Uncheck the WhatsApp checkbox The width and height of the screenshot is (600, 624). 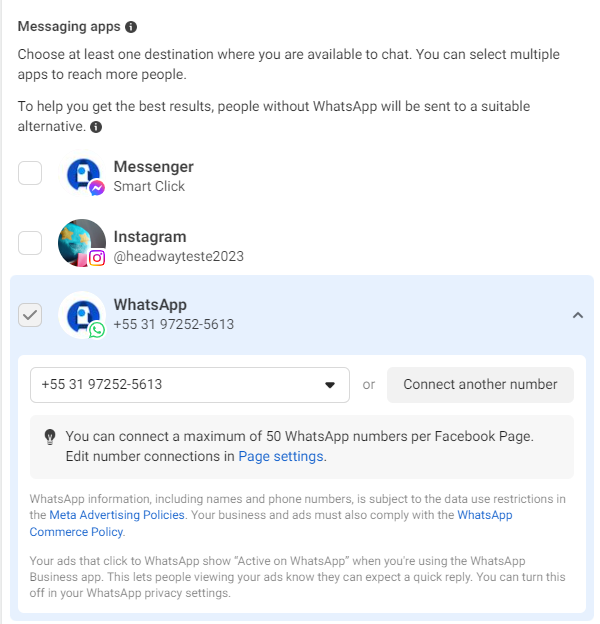(x=30, y=315)
